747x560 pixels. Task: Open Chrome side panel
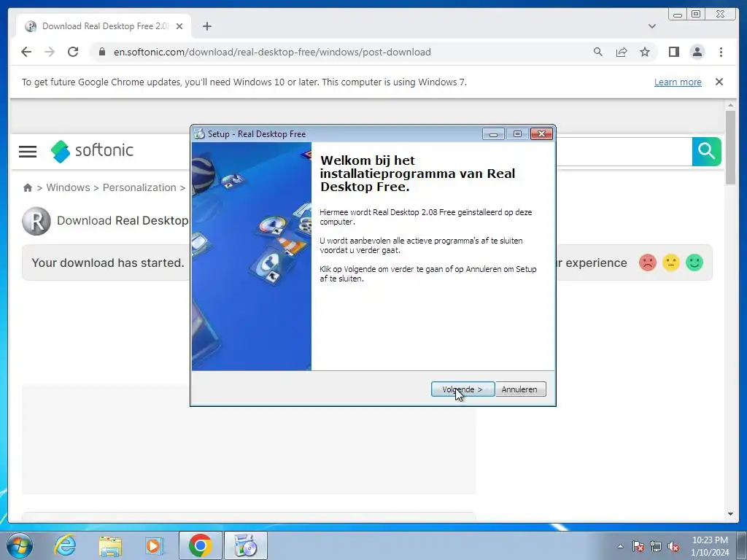click(673, 52)
